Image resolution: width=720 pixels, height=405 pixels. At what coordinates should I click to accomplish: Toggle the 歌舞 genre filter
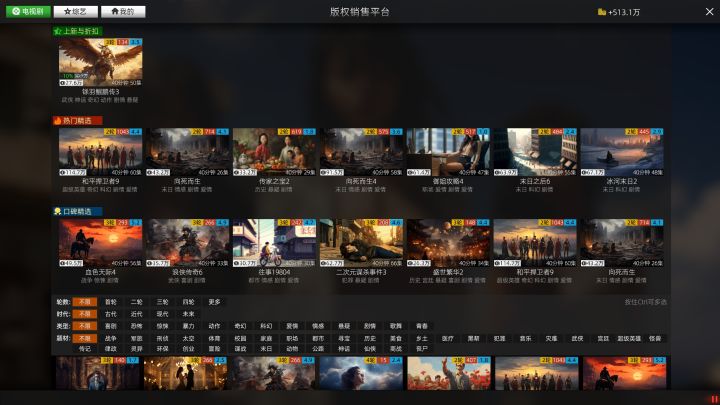pyautogui.click(x=396, y=326)
